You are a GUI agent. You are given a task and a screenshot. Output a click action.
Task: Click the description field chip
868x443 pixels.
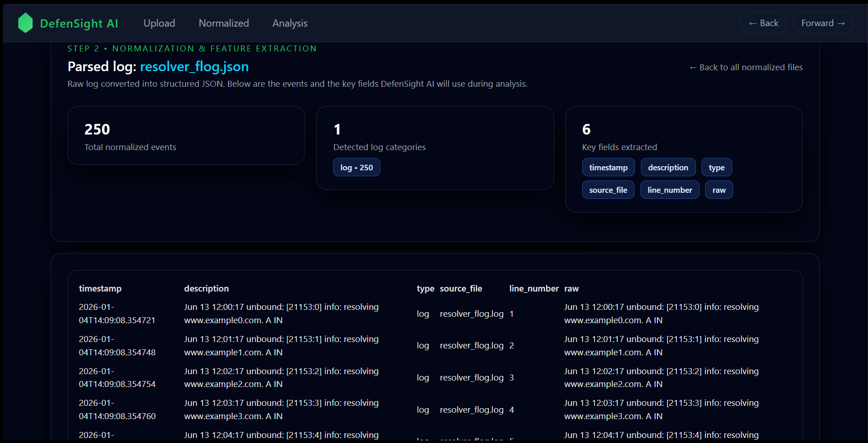tap(668, 168)
